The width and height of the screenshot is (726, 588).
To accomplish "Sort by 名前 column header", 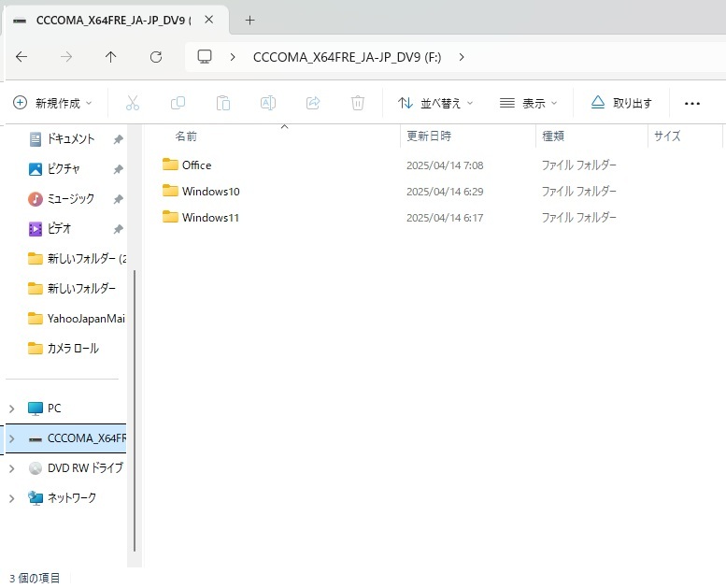I will [186, 136].
